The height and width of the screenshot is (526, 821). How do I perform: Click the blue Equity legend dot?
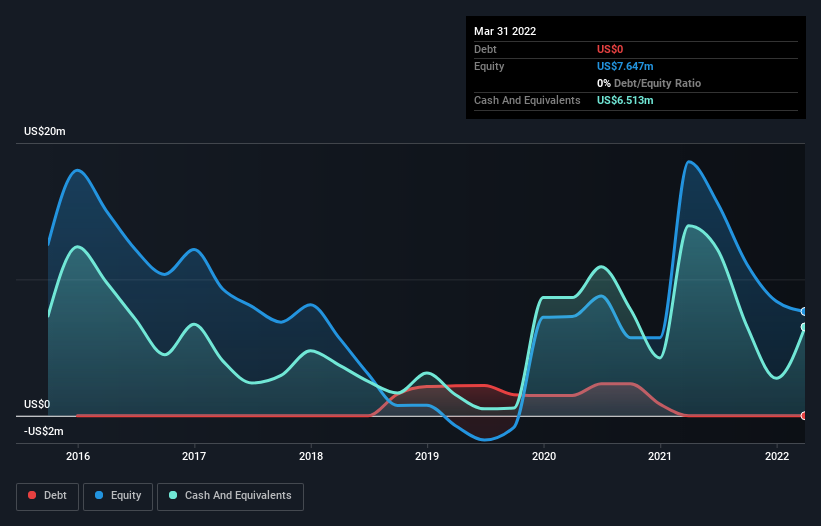(100, 496)
